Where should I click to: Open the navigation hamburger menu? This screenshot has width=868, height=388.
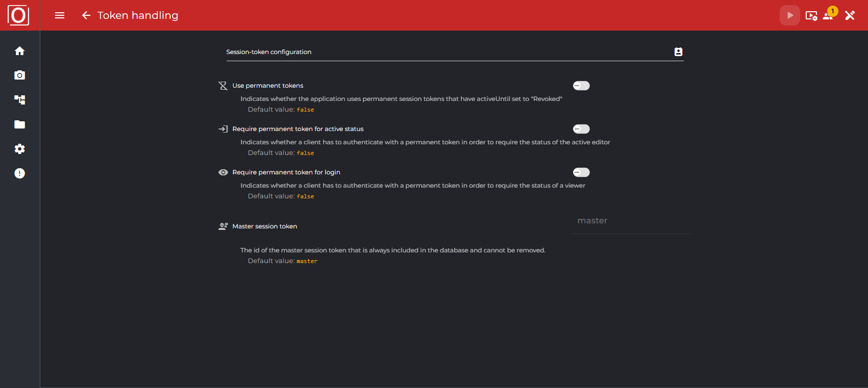(60, 15)
